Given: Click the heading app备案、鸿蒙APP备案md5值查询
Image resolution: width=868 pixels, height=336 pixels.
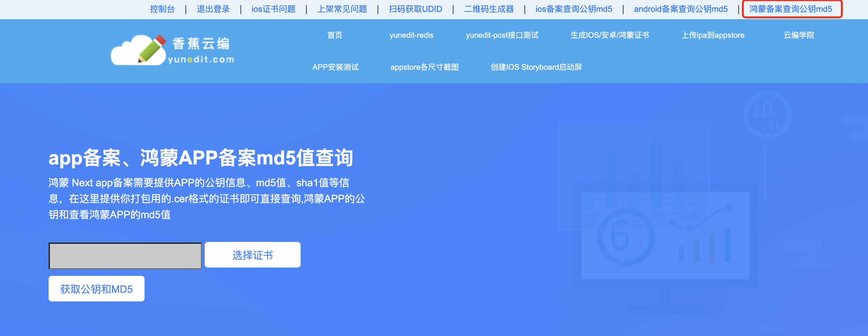Looking at the screenshot, I should point(201,158).
